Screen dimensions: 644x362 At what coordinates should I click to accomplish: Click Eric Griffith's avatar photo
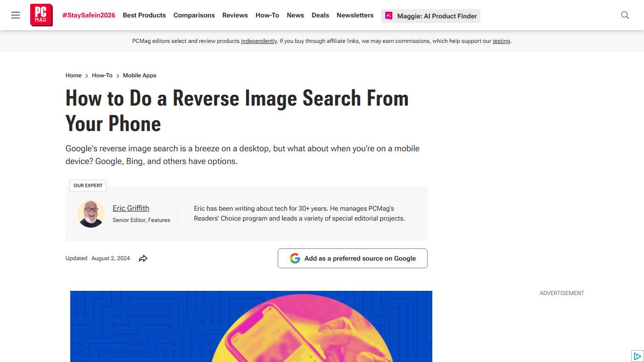[x=91, y=213]
